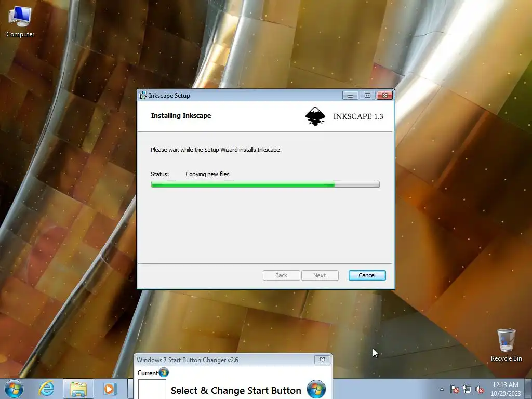Click the Inkscape Setup progress bar
This screenshot has width=532, height=399.
point(265,184)
